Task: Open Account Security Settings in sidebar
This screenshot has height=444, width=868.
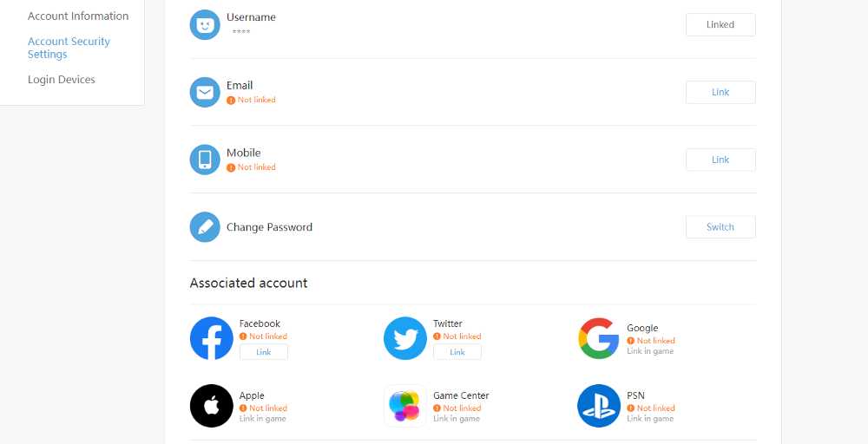Action: coord(69,48)
